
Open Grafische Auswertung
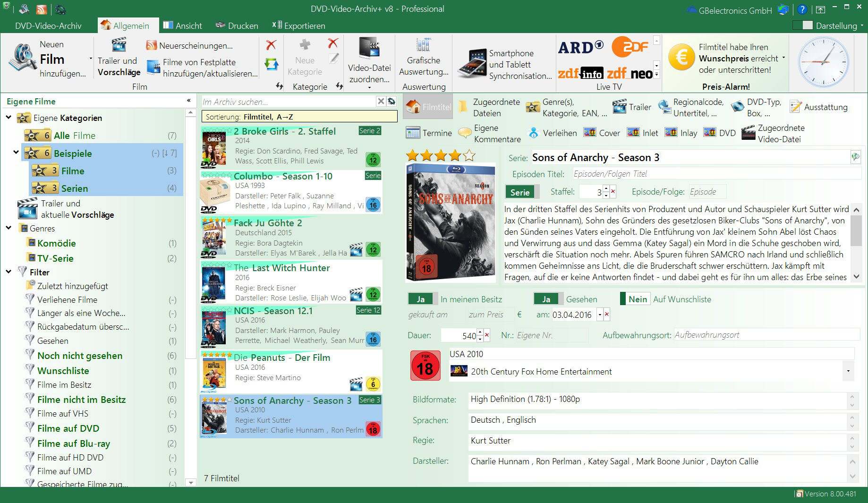[x=423, y=59]
